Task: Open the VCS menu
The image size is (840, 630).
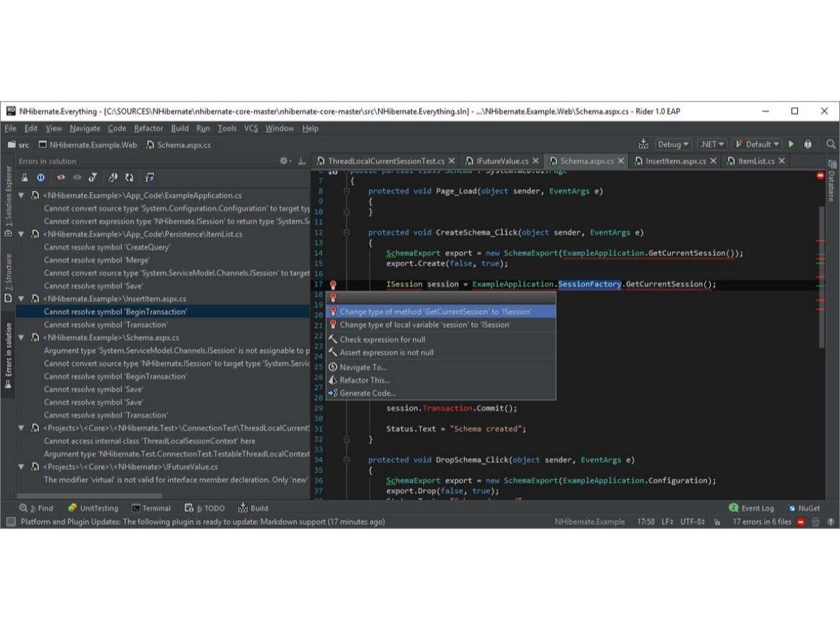Action: (251, 128)
